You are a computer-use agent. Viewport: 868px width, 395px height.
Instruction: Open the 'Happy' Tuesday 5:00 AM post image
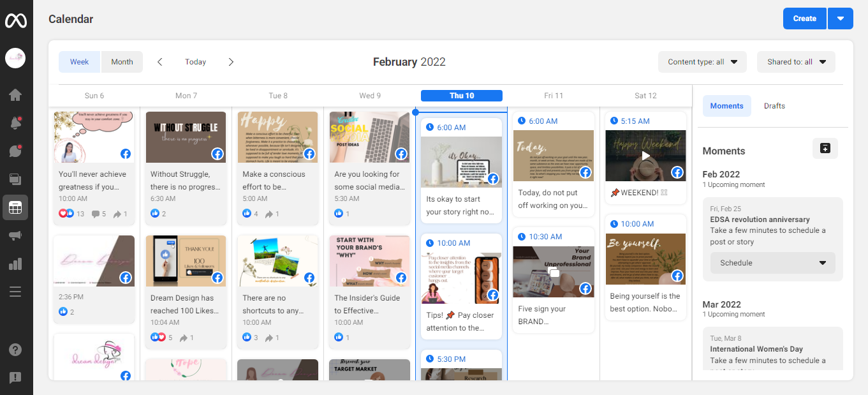tap(278, 137)
